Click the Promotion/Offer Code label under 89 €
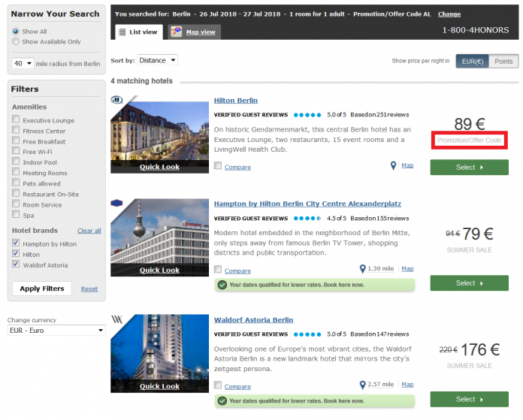 point(470,140)
